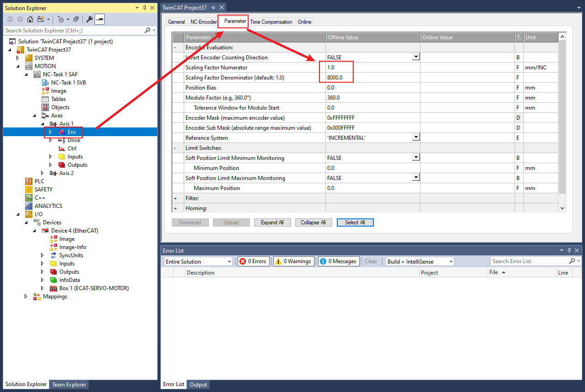Viewport: 585px width, 392px height.
Task: Click the Ctrl controller icon under Axis 1
Action: coord(62,148)
